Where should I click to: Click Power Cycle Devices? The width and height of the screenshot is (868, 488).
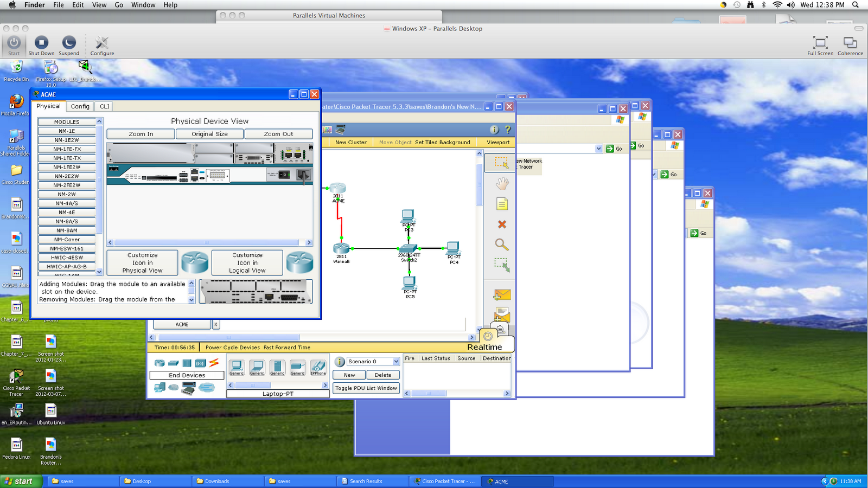pos(233,348)
